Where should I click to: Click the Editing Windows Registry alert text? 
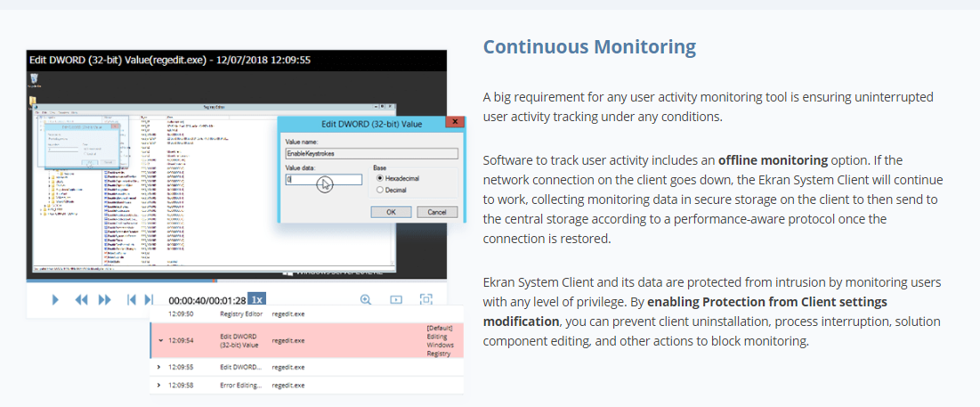click(x=440, y=341)
